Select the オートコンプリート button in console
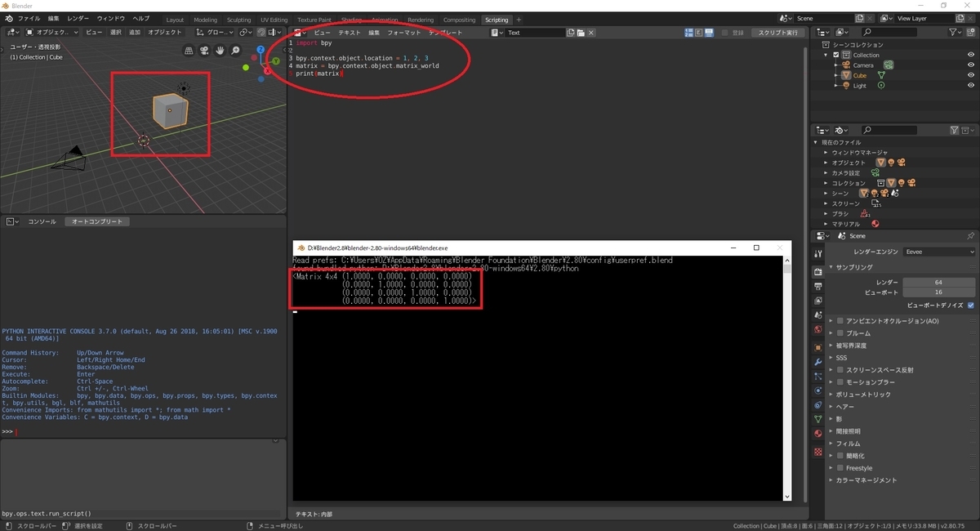The width and height of the screenshot is (980, 531). [x=96, y=221]
